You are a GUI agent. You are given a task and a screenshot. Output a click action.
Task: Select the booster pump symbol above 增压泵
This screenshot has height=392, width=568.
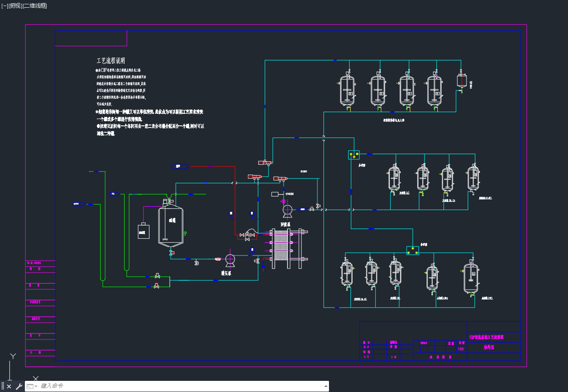(230, 259)
